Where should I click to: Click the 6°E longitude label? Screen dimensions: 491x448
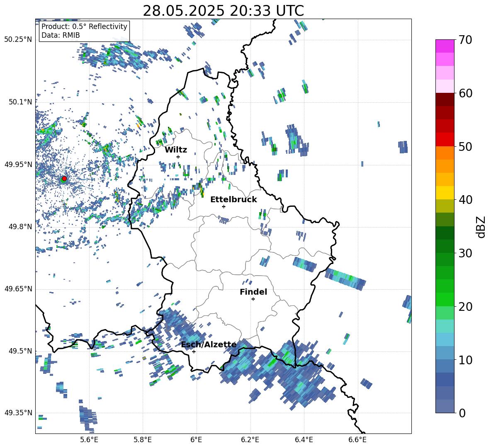coord(196,440)
